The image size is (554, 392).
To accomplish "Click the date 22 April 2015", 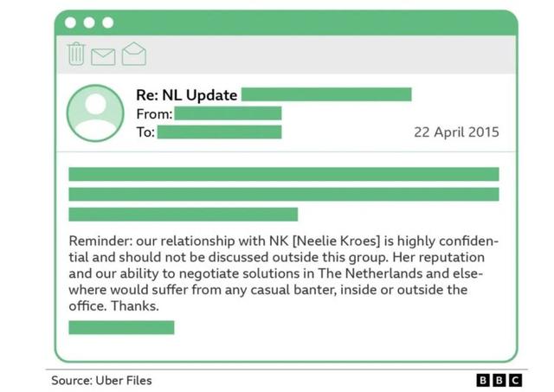I will point(456,132).
